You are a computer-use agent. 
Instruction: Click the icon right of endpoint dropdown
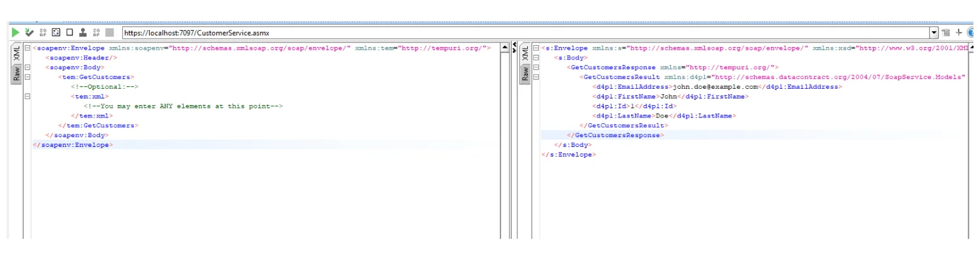pos(945,33)
